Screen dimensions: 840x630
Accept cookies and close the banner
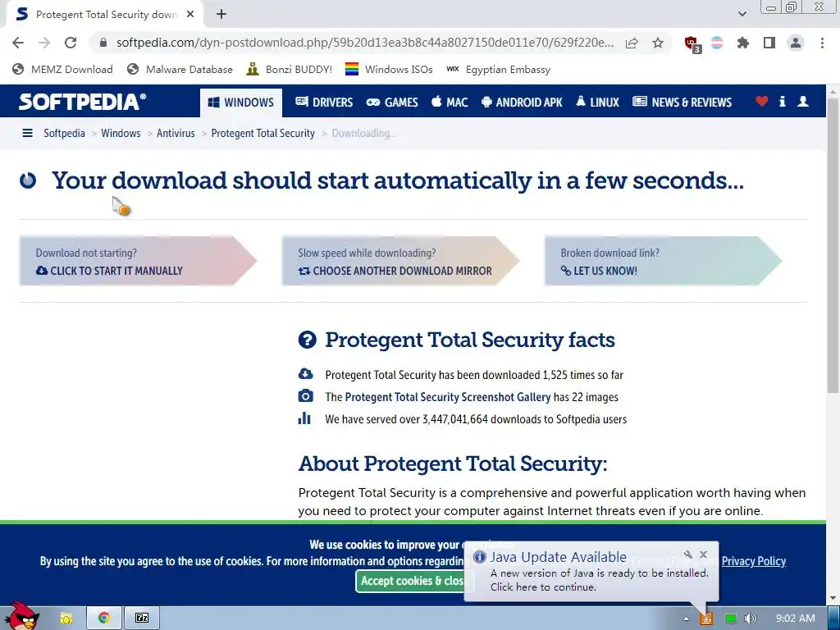coord(411,581)
